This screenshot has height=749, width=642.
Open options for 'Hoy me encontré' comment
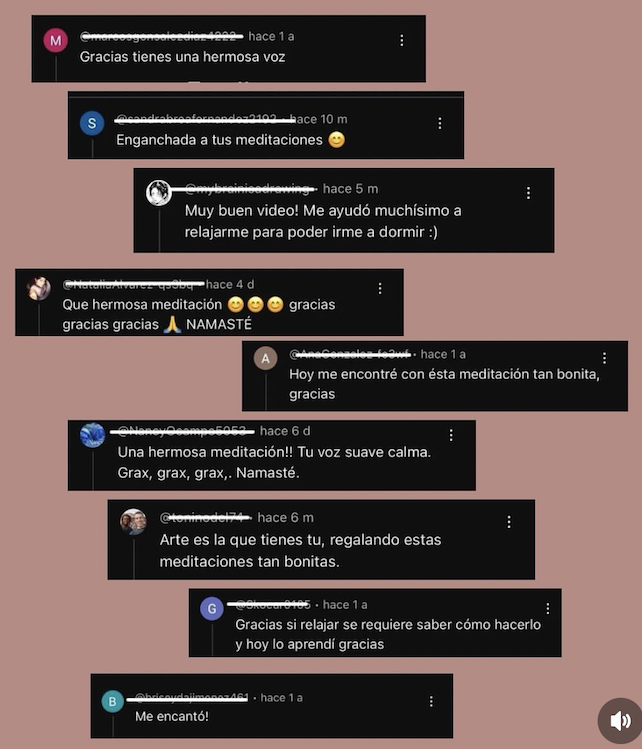click(x=604, y=358)
